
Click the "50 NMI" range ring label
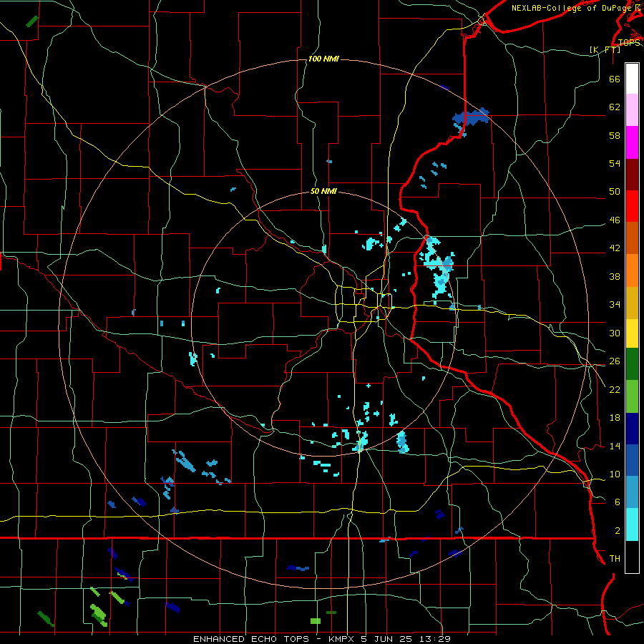coord(323,191)
